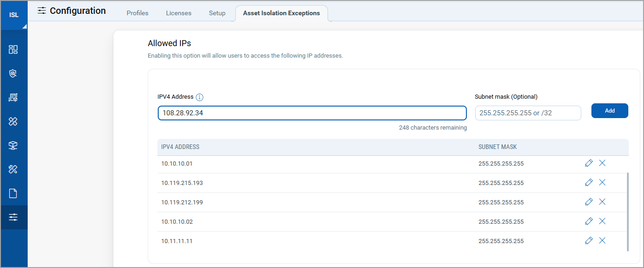Edit the 10.10.10.01 entry with pencil icon
Screen dimensions: 644x268
click(589, 163)
